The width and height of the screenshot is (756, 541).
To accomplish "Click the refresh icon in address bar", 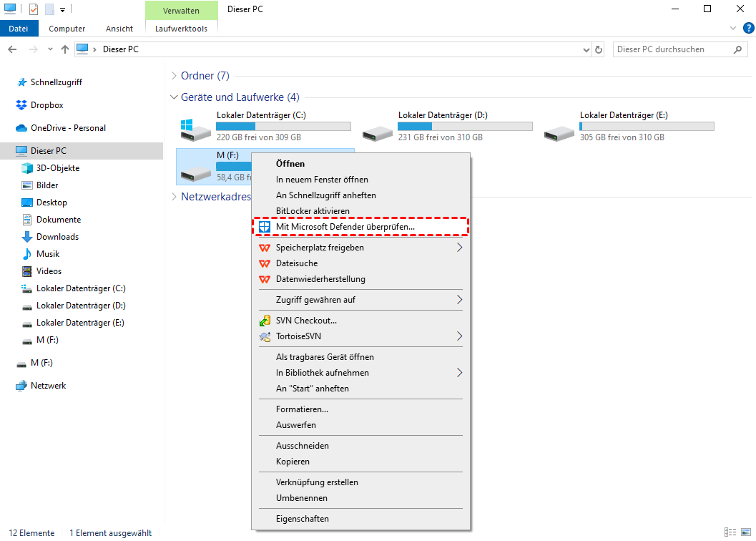I will coord(599,49).
